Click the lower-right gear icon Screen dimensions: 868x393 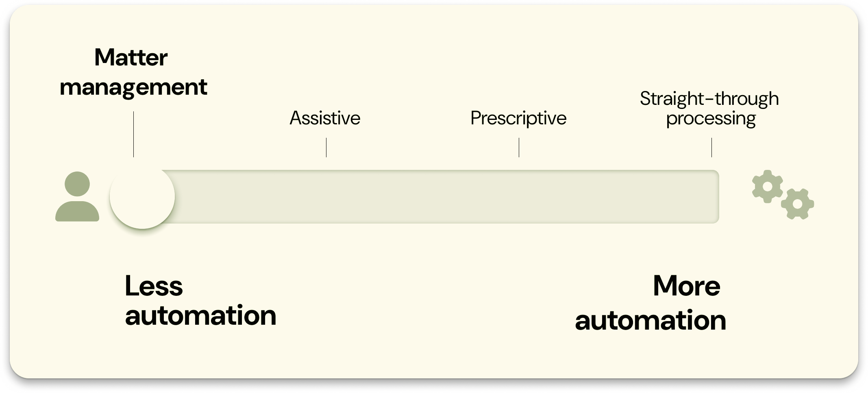(797, 204)
